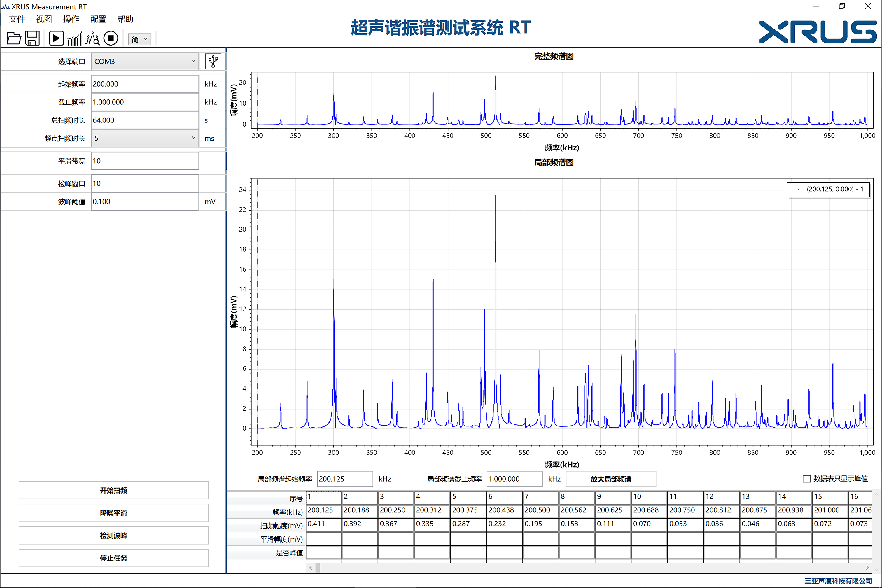Click the 是否峰值 row header
882x588 pixels.
point(266,553)
